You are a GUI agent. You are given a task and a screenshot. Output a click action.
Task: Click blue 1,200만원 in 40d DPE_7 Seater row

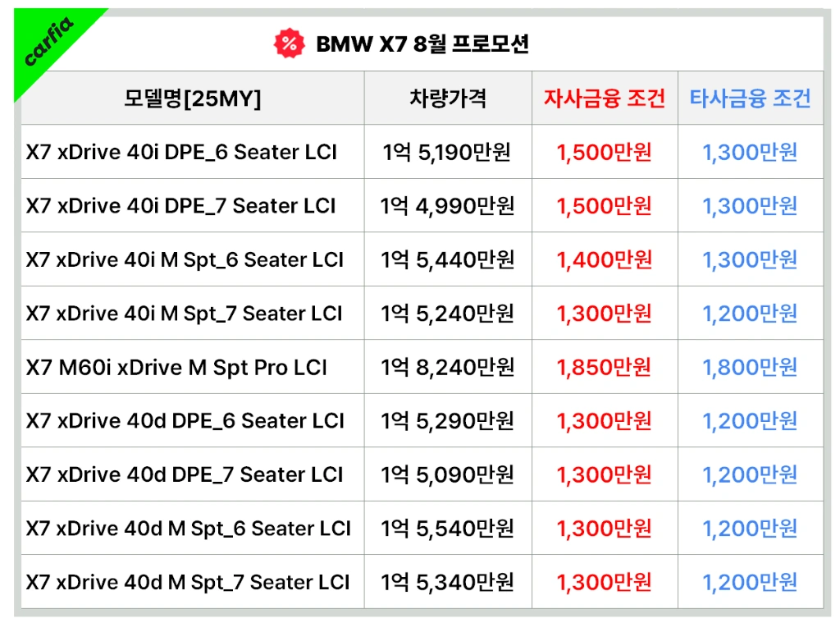(x=750, y=474)
